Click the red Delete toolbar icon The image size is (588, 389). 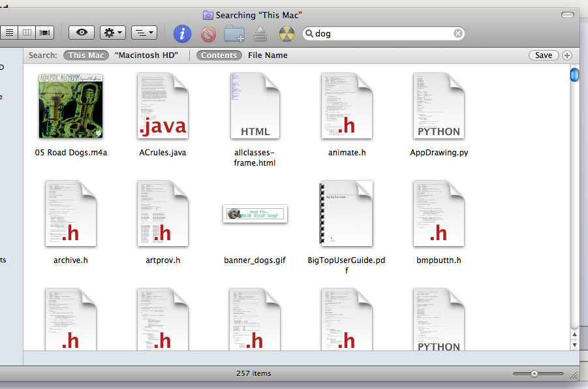tap(208, 33)
